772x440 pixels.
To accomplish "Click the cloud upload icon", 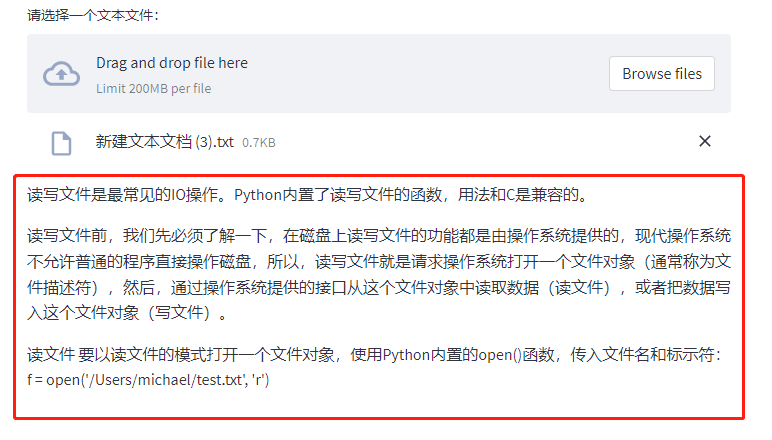I will (x=61, y=74).
